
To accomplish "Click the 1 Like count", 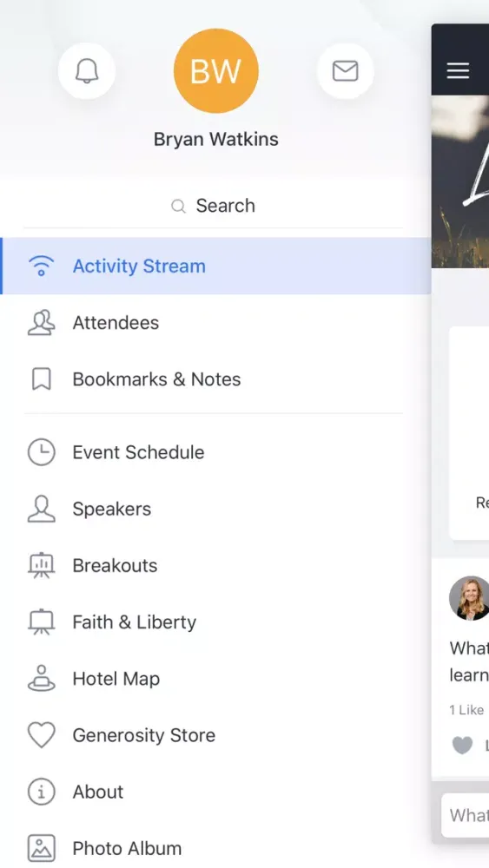I will [x=466, y=710].
